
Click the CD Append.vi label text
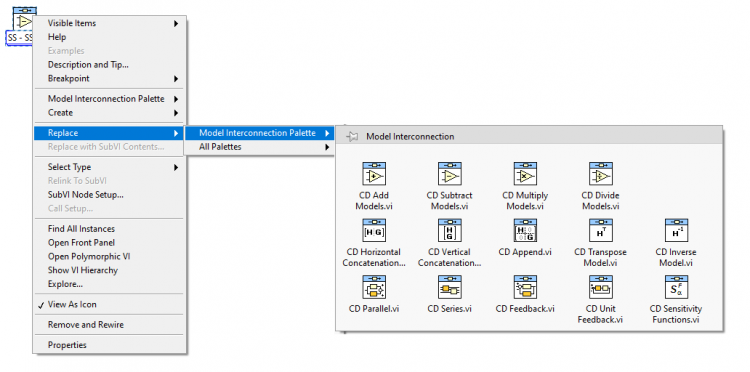525,252
